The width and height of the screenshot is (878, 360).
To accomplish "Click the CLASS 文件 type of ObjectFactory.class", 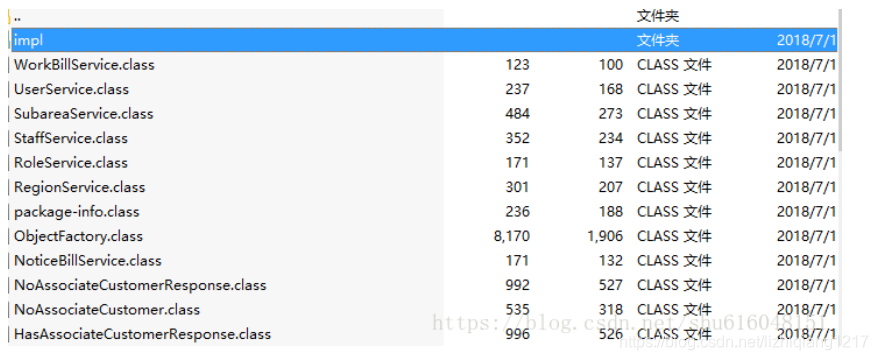I will [x=674, y=237].
